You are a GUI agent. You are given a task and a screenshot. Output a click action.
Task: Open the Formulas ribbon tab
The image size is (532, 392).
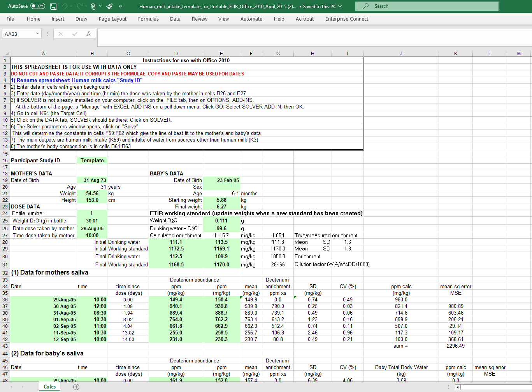[x=148, y=19]
